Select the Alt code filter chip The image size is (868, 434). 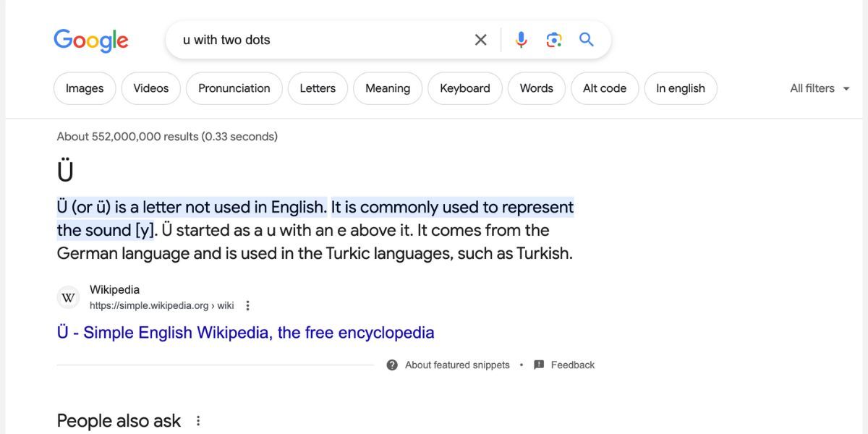[x=605, y=88]
